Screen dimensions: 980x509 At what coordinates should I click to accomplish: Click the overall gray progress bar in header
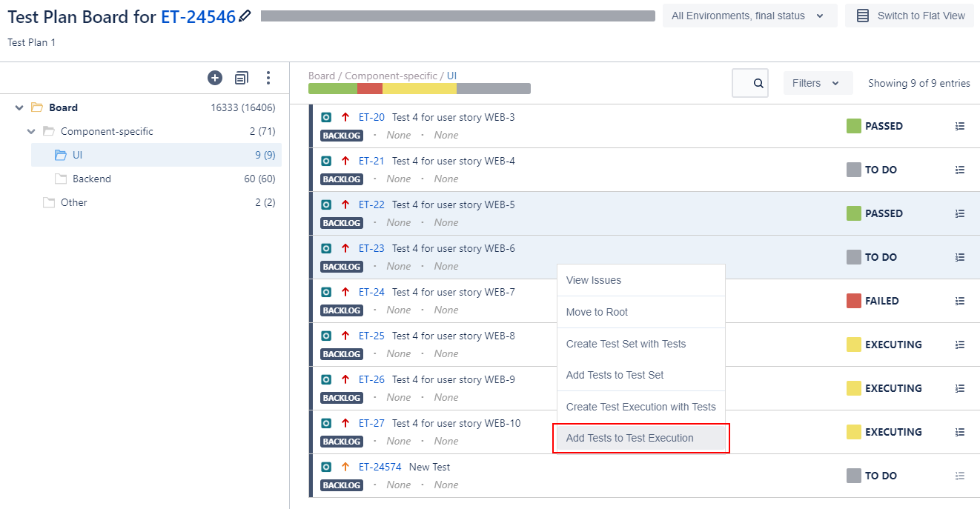(458, 16)
